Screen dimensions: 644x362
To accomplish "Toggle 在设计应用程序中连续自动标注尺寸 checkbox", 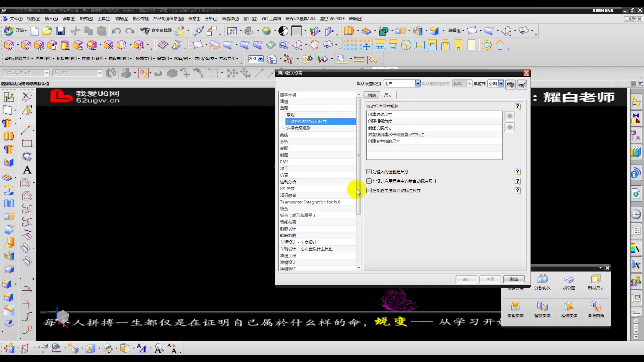I will point(369,181).
